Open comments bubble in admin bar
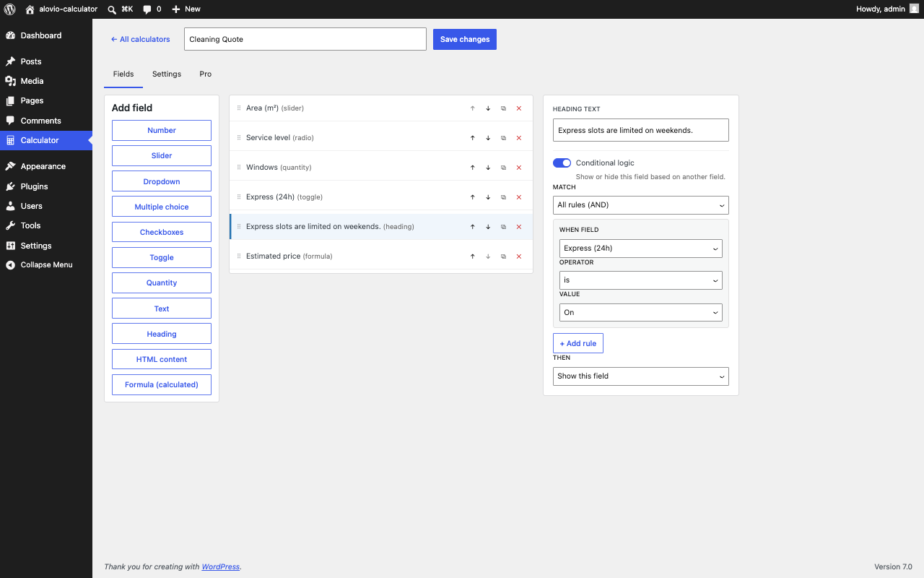Viewport: 924px width, 578px height. (152, 9)
